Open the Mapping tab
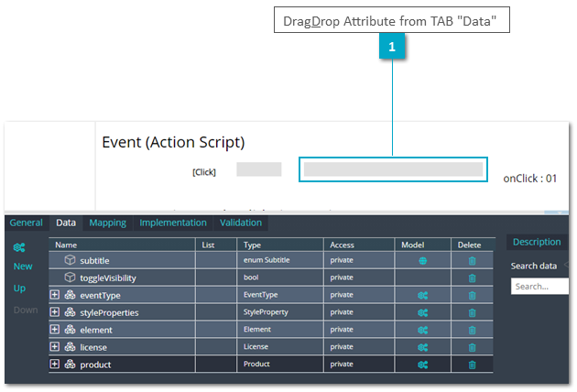The width and height of the screenshot is (577, 392). pos(107,223)
